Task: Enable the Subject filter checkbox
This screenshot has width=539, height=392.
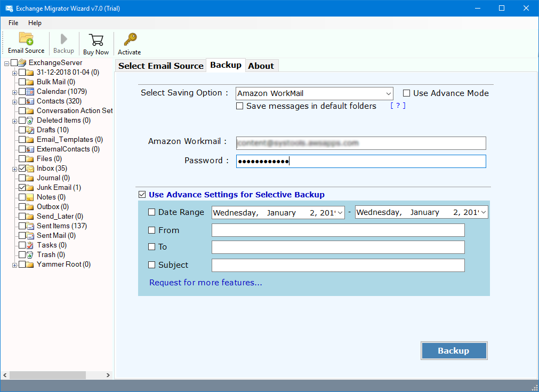Action: pyautogui.click(x=151, y=265)
